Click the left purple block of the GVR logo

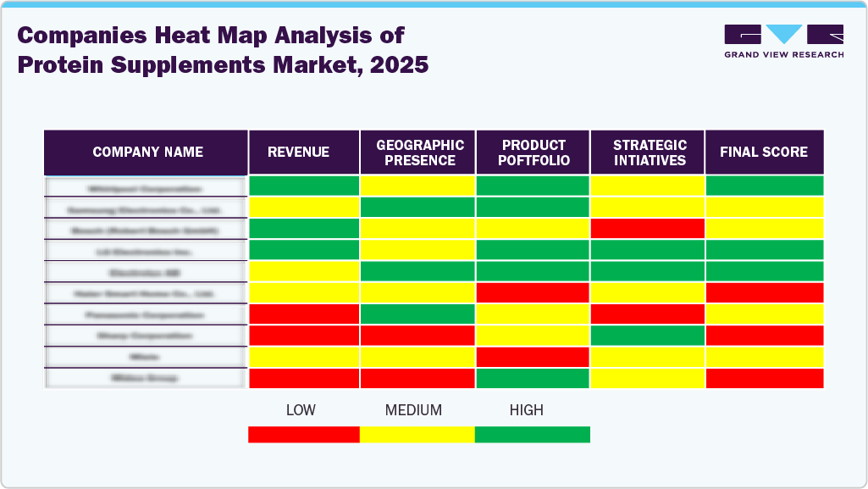744,36
